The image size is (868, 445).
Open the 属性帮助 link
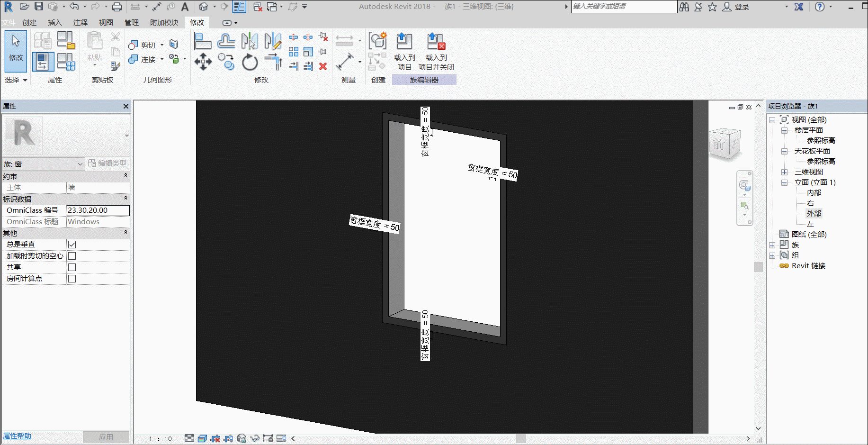coord(17,436)
